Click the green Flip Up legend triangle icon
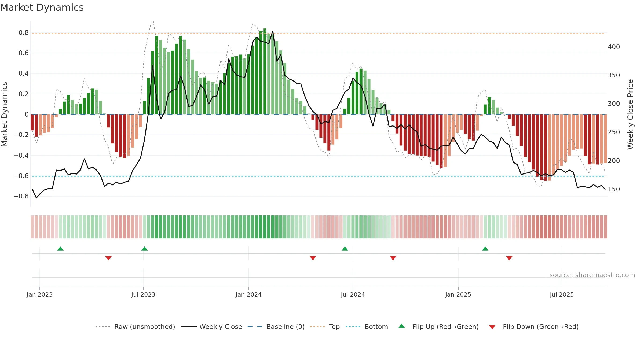 point(402,326)
